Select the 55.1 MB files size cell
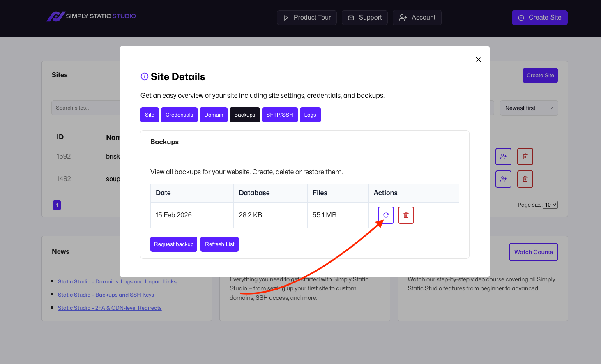 click(338, 215)
